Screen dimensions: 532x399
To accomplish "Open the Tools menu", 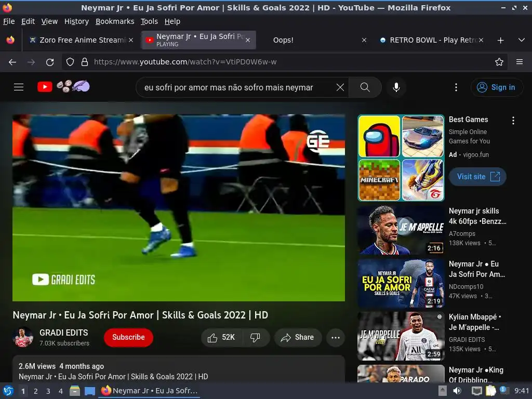I will [149, 21].
